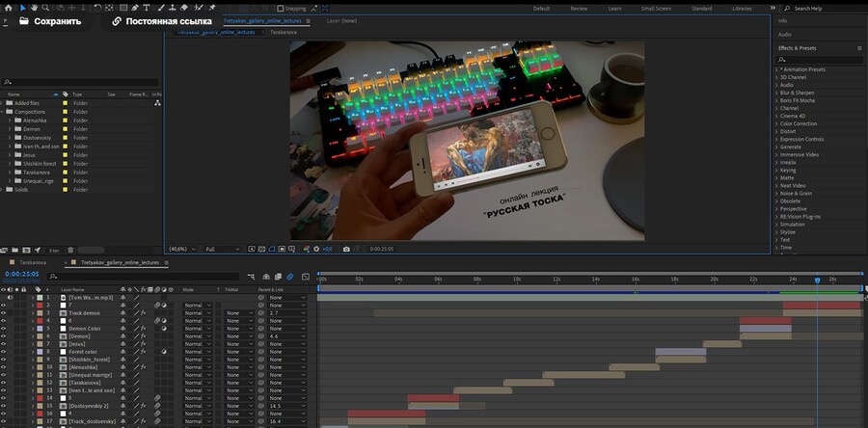Screen dimensions: 868x428
Task: Expand the Added files folder
Action: tap(2, 103)
